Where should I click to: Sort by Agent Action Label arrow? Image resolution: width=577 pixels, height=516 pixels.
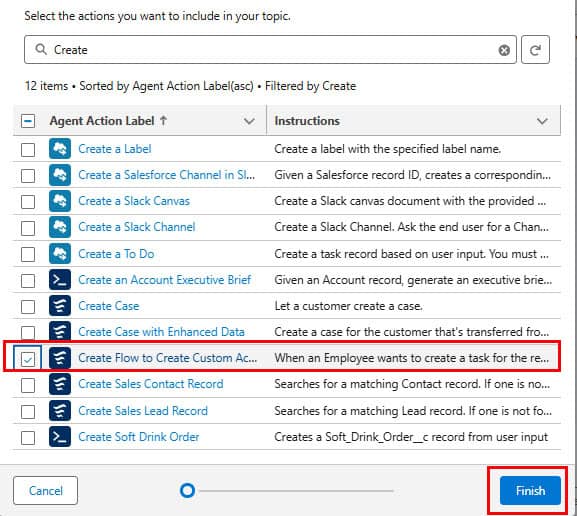tap(163, 120)
